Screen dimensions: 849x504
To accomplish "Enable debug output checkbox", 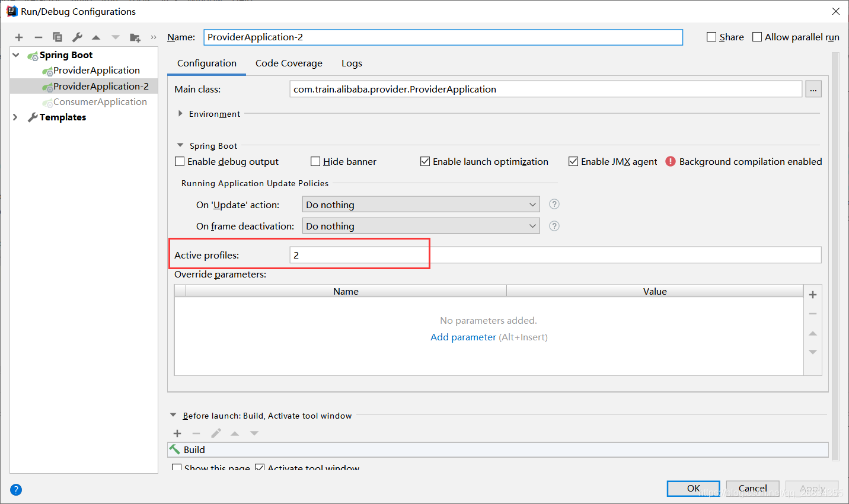I will click(180, 161).
